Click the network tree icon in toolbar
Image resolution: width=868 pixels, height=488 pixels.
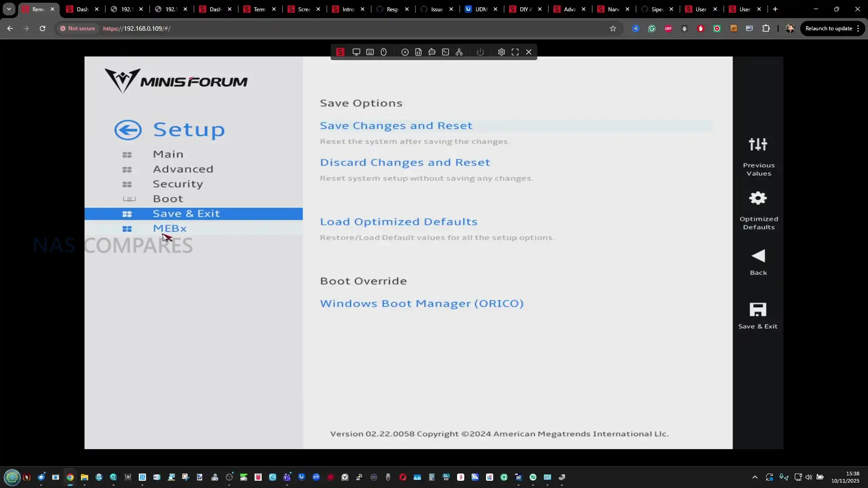(x=459, y=52)
